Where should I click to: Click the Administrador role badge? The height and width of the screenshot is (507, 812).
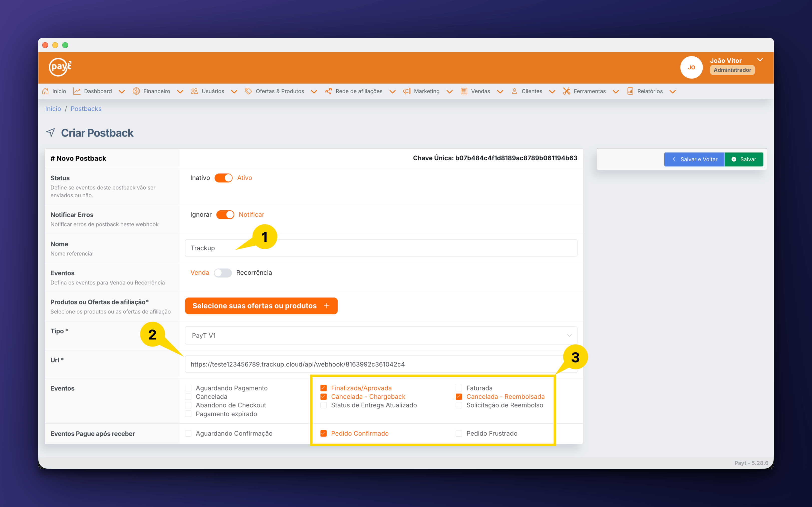[732, 70]
